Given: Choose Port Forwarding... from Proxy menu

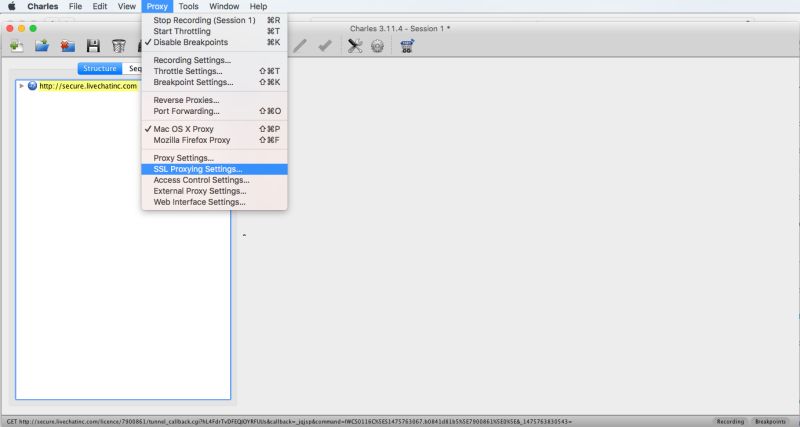Looking at the screenshot, I should click(x=214, y=111).
